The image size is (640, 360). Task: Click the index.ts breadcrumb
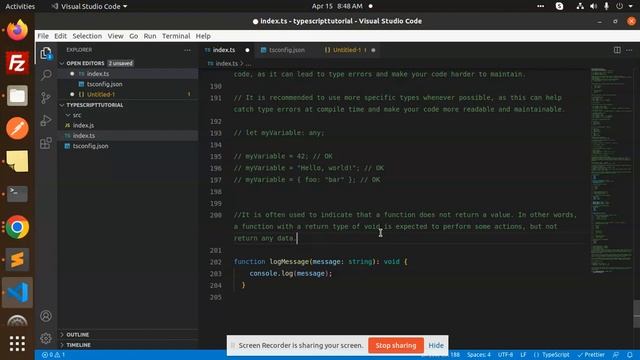[x=226, y=64]
